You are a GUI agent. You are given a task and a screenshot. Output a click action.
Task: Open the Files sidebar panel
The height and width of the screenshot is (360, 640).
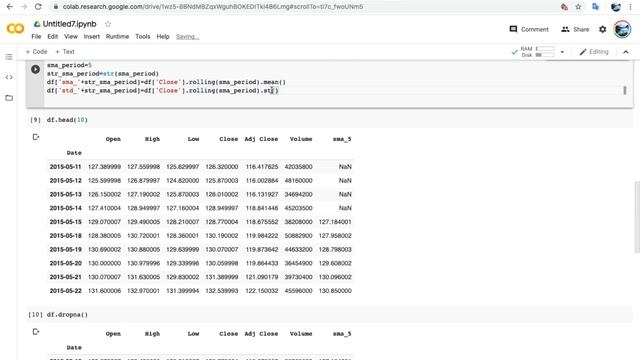(x=9, y=98)
